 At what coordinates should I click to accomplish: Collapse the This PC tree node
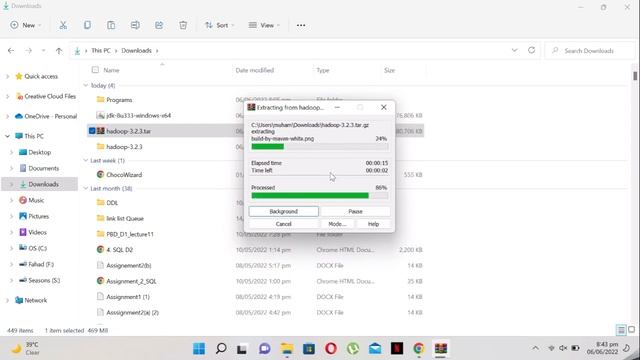(x=7, y=136)
